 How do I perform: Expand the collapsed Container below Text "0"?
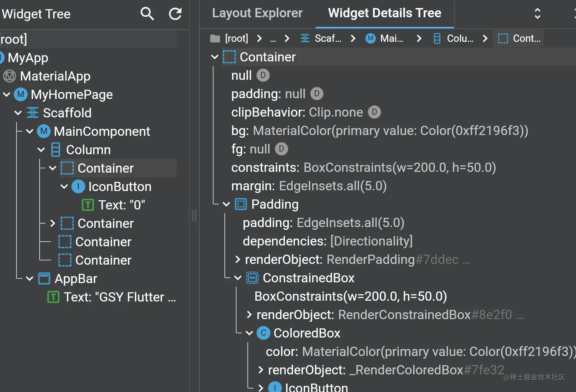point(53,223)
